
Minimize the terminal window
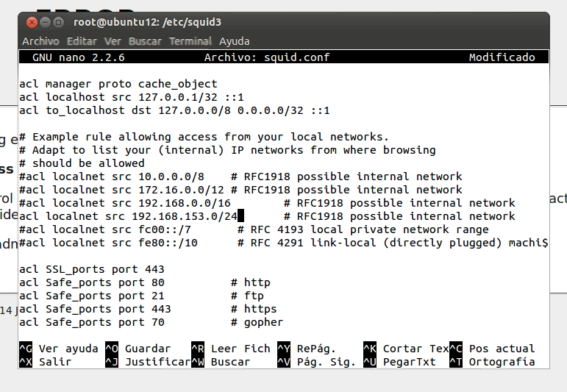point(45,23)
